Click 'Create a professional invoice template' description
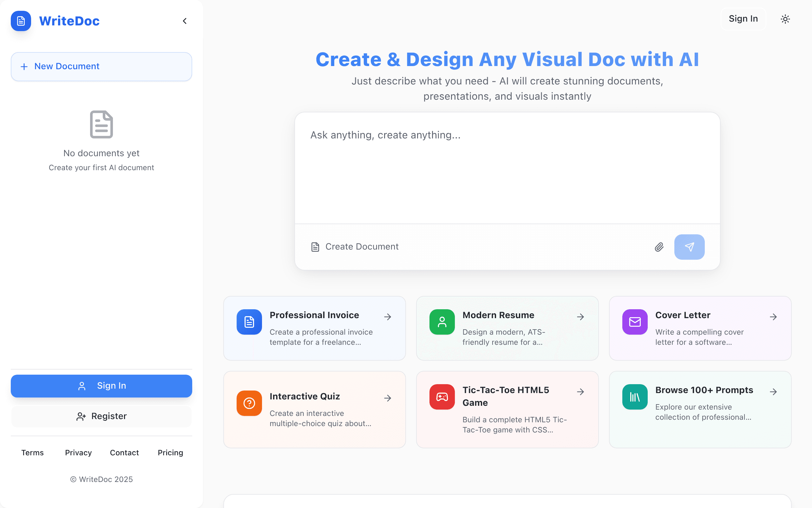Screen dimensions: 812x508 pos(321,337)
